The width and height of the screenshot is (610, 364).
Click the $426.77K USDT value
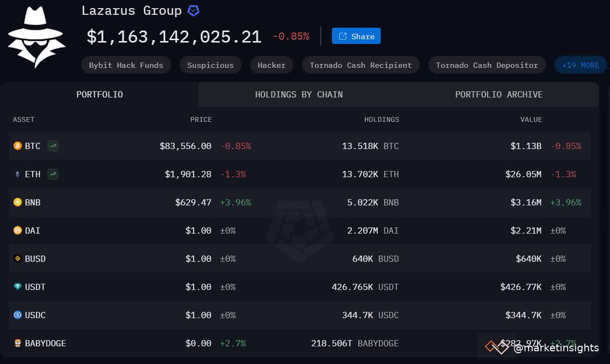pos(521,287)
